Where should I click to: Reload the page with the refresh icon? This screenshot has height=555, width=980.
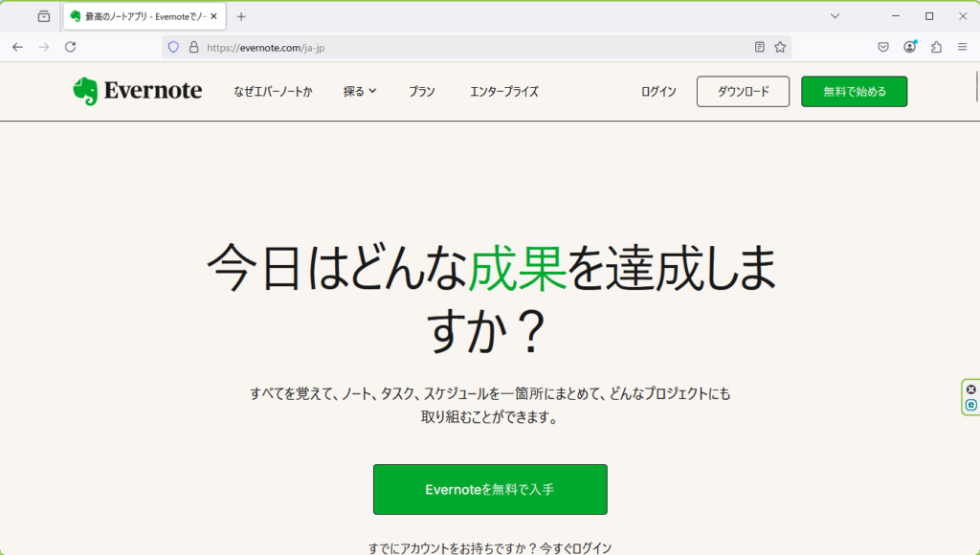[x=70, y=47]
